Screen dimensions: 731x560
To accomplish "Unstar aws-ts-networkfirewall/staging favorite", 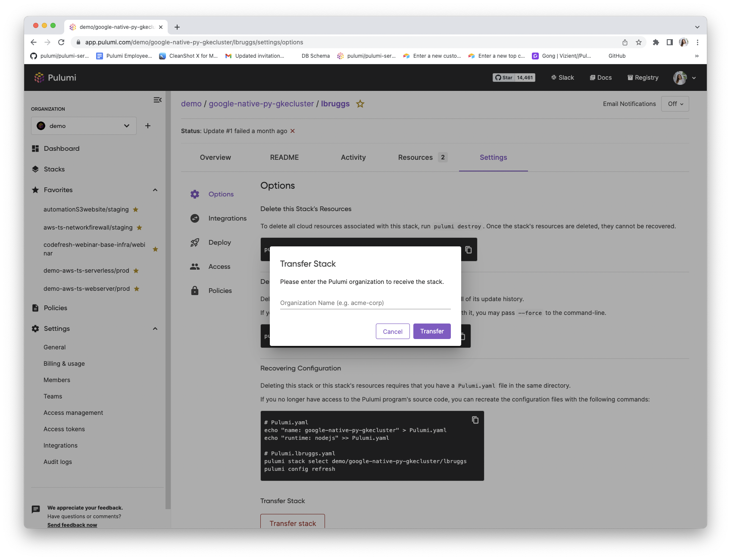I will [139, 227].
